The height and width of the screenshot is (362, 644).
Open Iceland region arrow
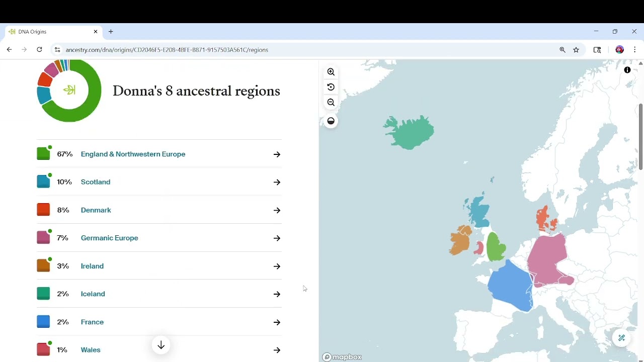point(277,294)
